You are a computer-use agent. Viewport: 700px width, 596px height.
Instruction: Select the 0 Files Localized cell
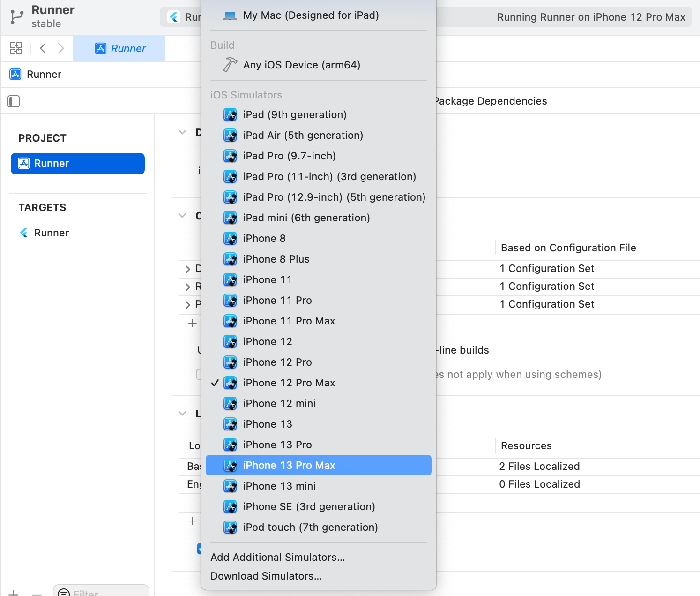(x=539, y=484)
